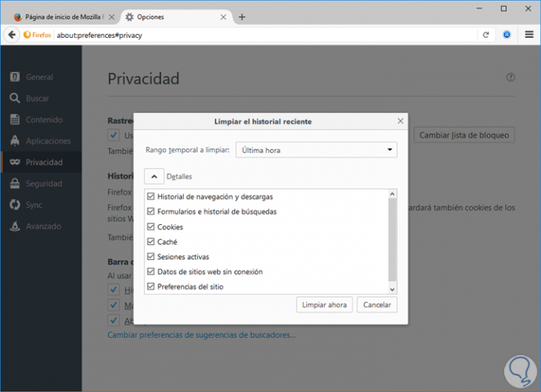Open help via the question mark icon
The width and height of the screenshot is (541, 392).
coord(510,77)
